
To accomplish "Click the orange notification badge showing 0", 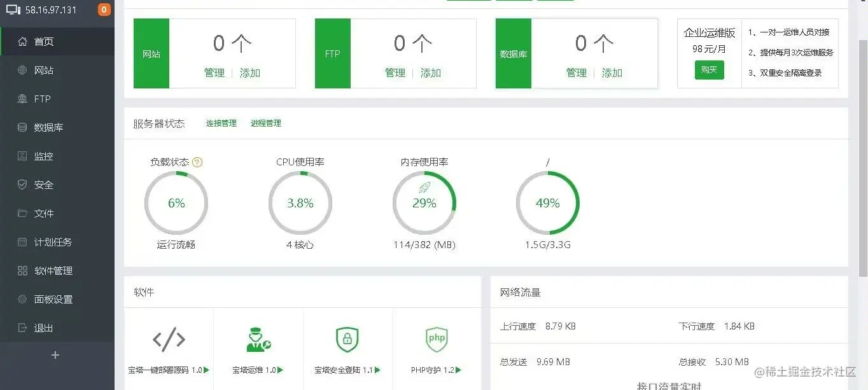I will click(x=104, y=10).
